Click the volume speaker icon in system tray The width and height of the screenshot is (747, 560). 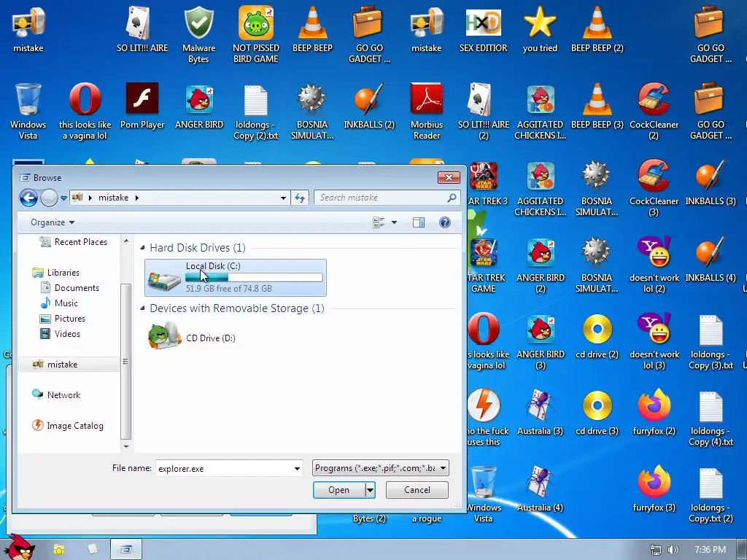coord(673,550)
